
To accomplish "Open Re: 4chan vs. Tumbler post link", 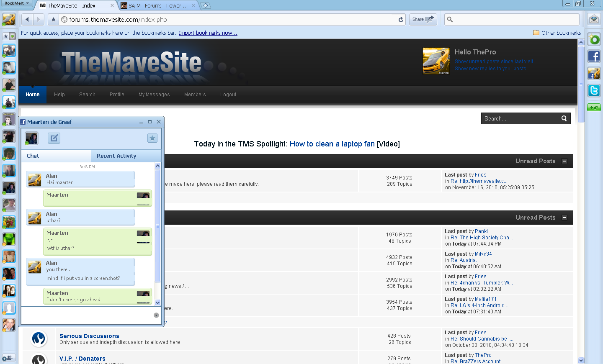I will (x=482, y=283).
